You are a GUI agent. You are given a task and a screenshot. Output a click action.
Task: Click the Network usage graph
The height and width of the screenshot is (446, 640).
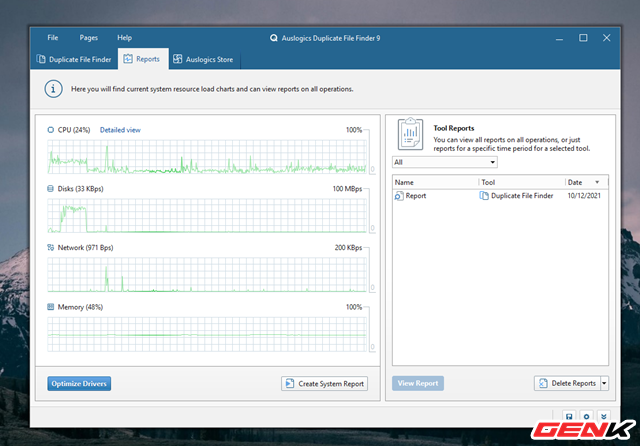207,275
